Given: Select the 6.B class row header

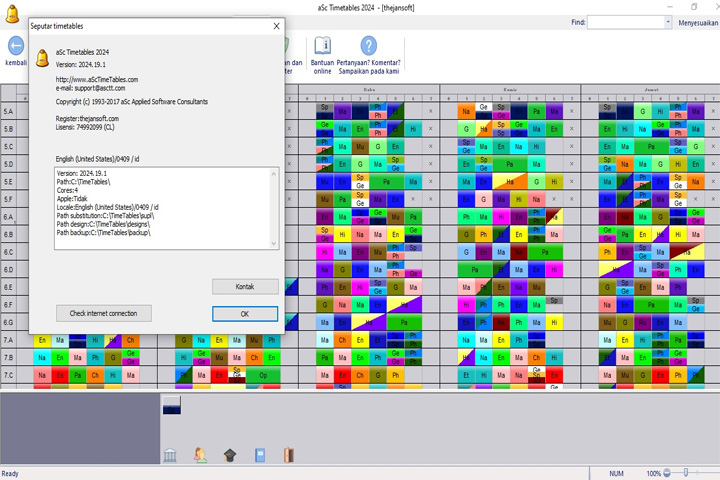Looking at the screenshot, I should click(8, 234).
